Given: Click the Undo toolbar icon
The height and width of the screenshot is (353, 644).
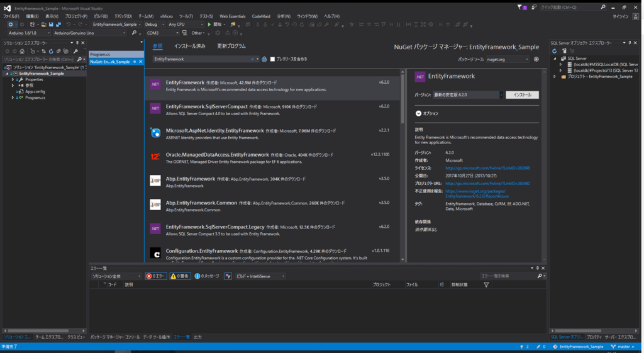Looking at the screenshot, I should click(x=69, y=25).
